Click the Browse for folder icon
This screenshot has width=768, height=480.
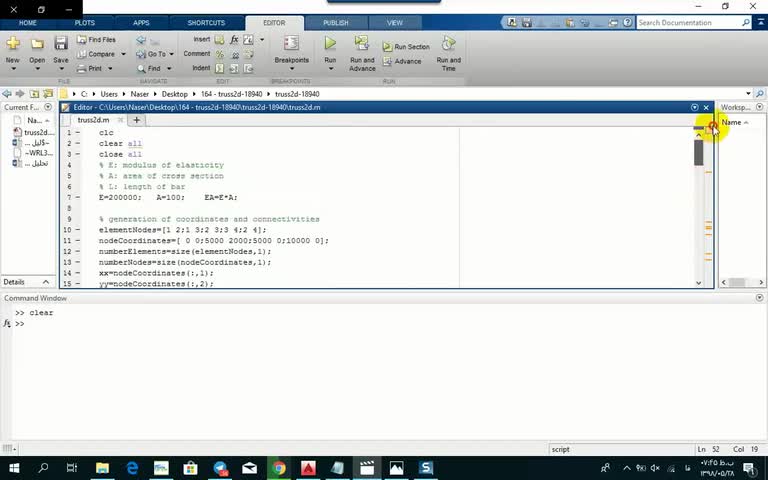[x=48, y=94]
